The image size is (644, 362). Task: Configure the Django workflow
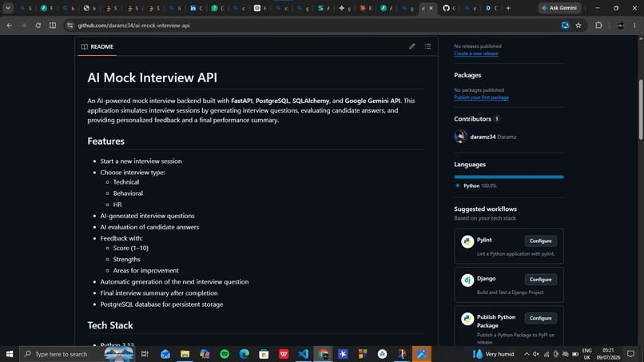tap(540, 280)
